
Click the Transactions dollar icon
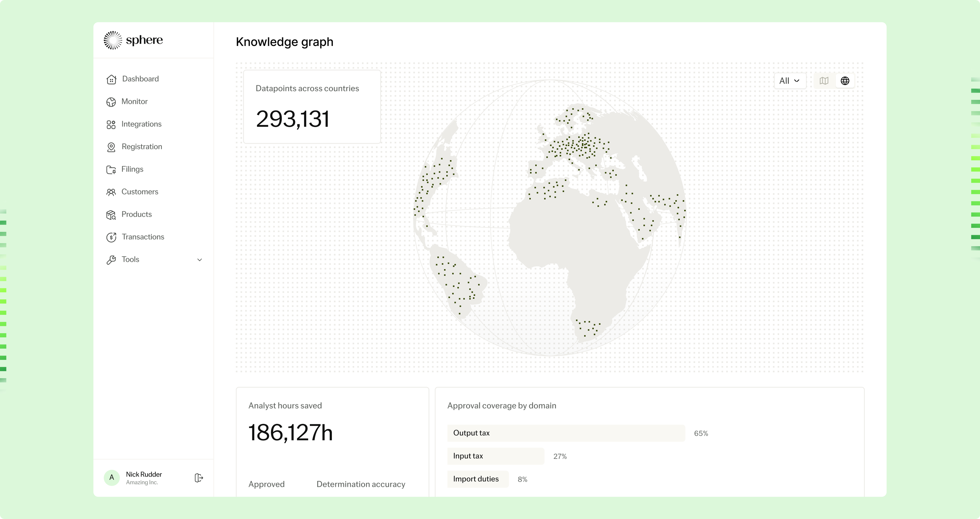coord(111,237)
